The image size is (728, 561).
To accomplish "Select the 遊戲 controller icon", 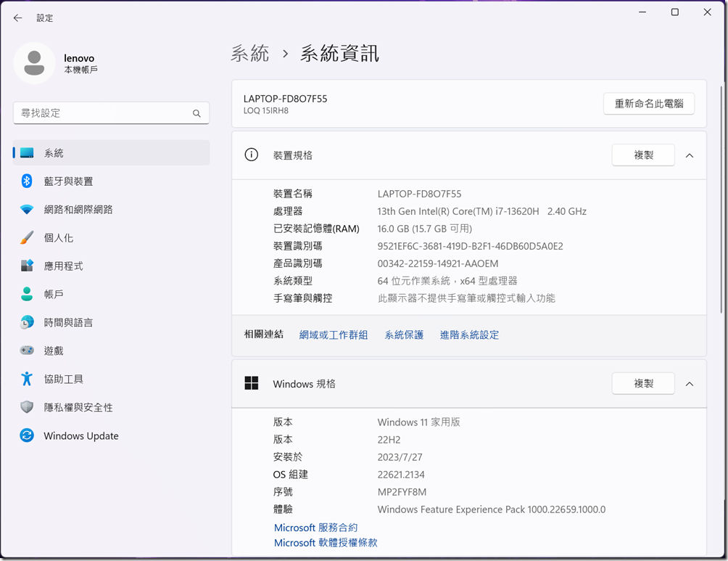I will pos(27,351).
